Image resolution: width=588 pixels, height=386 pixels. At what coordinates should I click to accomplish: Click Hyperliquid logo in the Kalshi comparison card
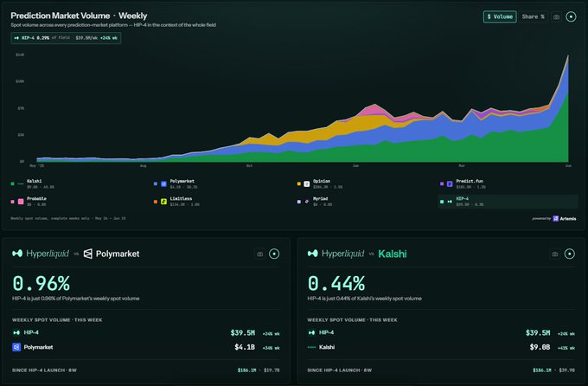point(336,254)
